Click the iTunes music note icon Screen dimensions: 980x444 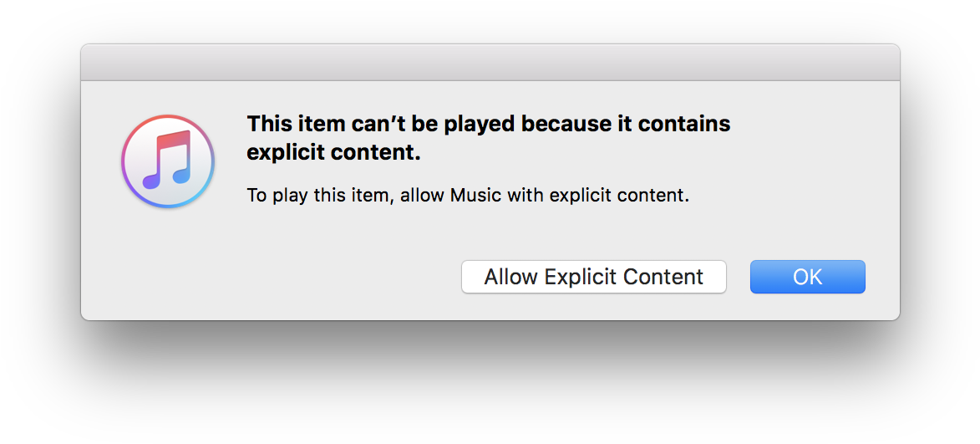pyautogui.click(x=168, y=161)
